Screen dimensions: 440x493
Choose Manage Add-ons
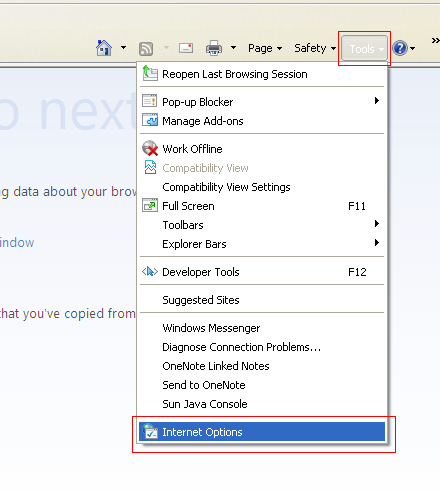(262, 121)
